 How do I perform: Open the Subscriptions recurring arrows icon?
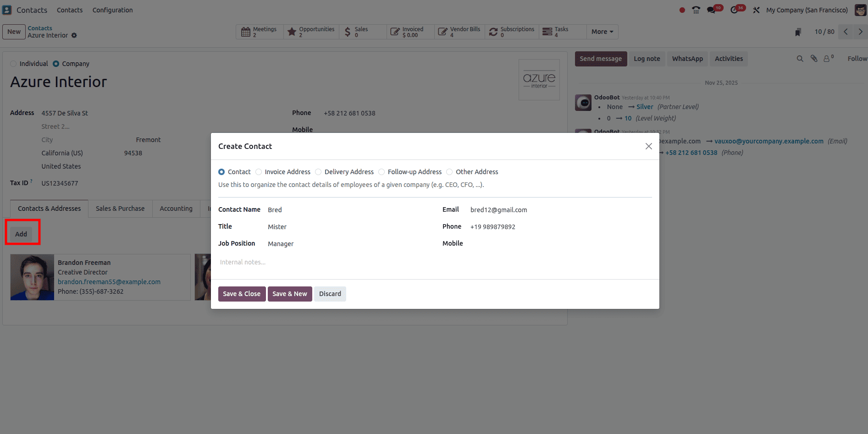493,32
